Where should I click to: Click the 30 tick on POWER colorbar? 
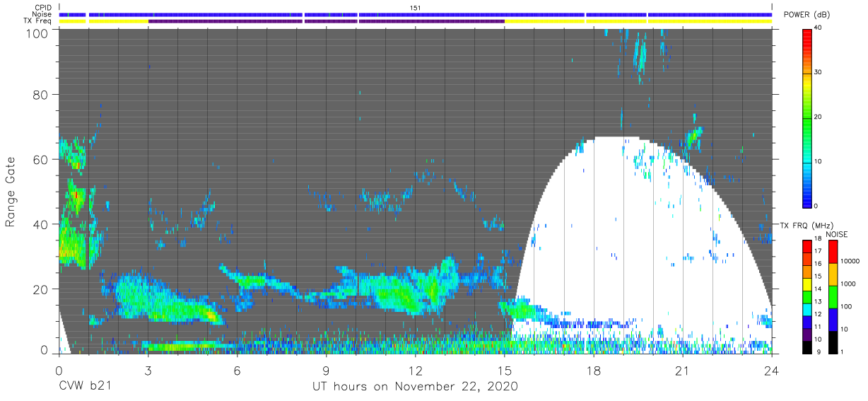[x=819, y=73]
